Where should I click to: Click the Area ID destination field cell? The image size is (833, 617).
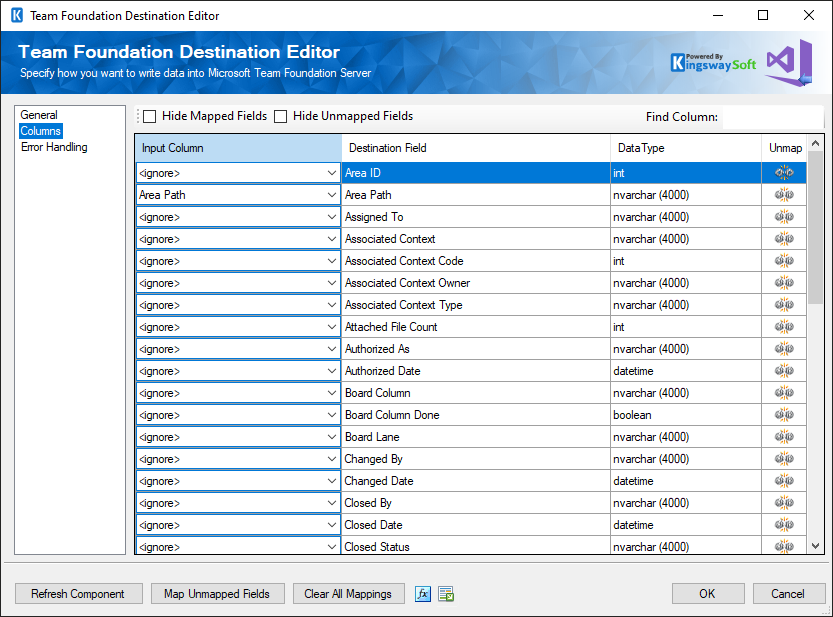pyautogui.click(x=476, y=173)
